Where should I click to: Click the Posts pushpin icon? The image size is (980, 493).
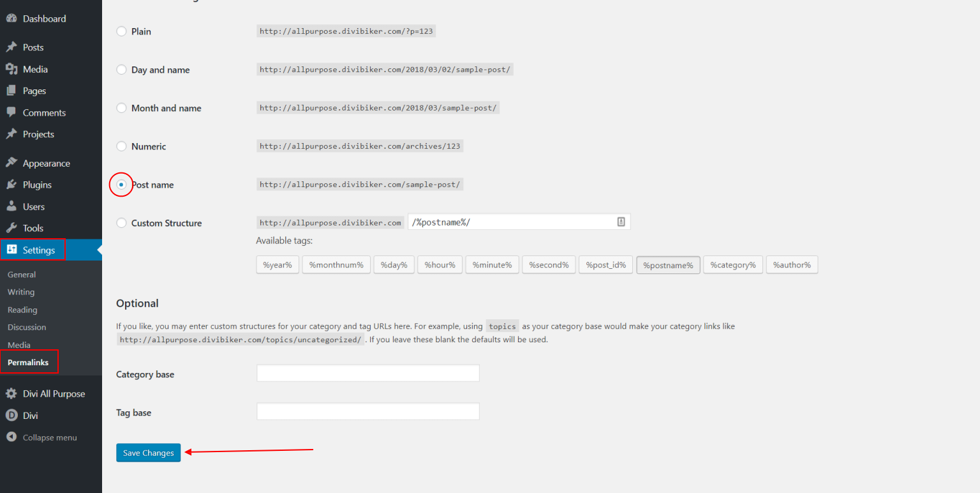(x=11, y=47)
